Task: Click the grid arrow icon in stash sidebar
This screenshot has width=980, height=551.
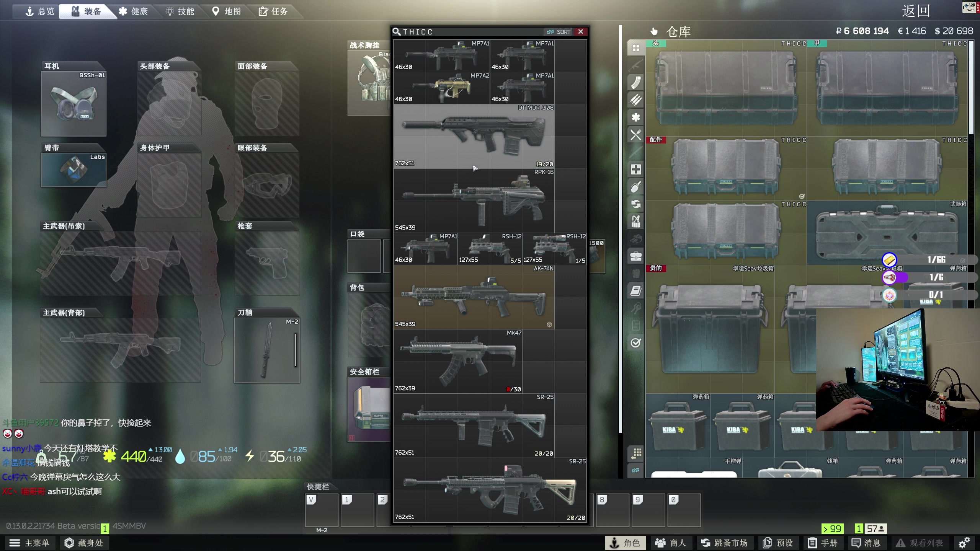Action: coord(636,453)
